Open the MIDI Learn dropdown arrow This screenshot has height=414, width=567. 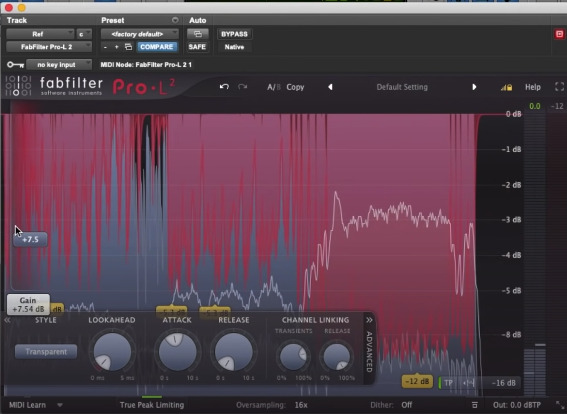(60, 405)
